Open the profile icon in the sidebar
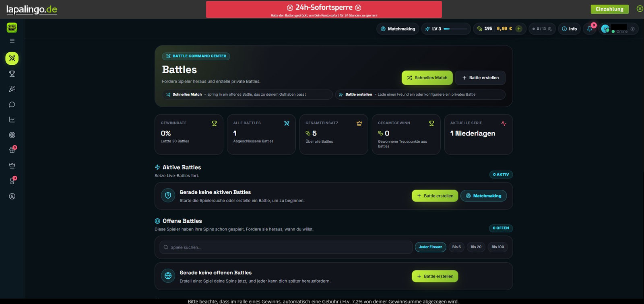The image size is (644, 304). click(12, 196)
